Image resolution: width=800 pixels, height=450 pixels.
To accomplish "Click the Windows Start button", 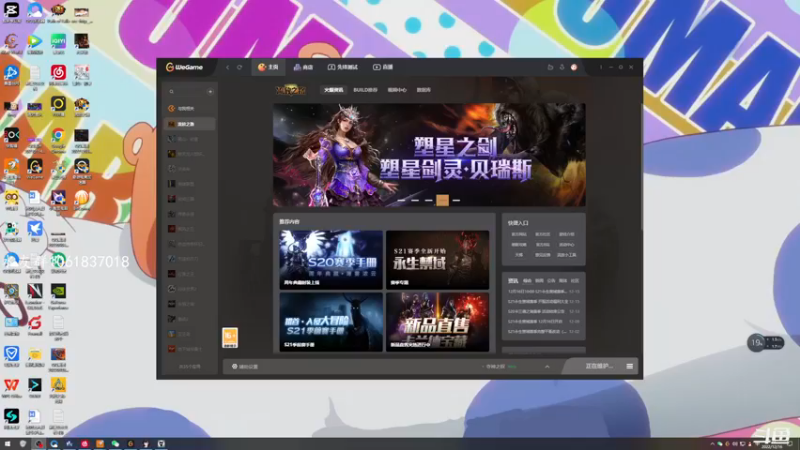I will [7, 444].
